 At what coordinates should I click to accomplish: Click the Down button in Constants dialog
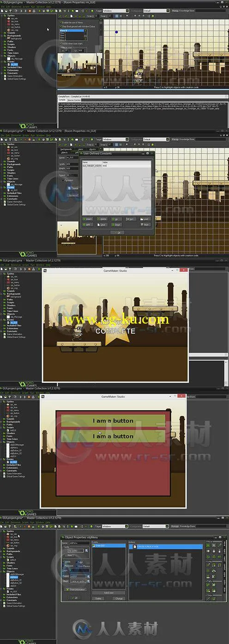click(x=116, y=225)
